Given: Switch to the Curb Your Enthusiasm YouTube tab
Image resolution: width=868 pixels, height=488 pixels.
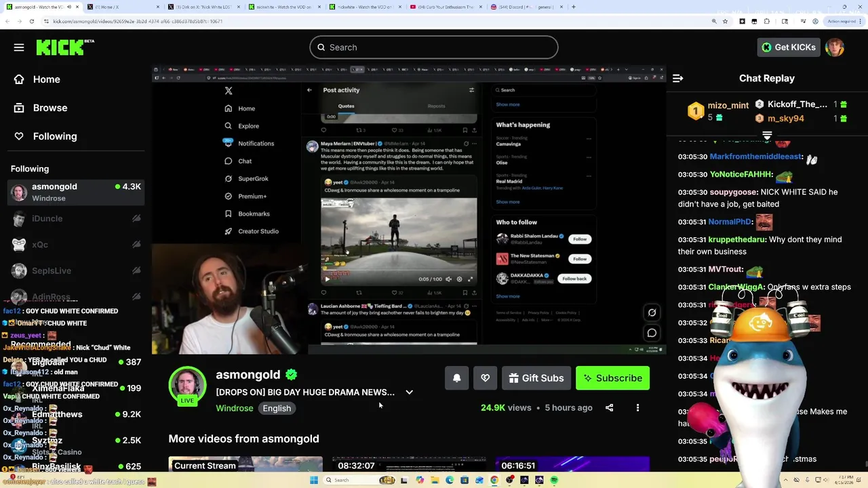Looking at the screenshot, I should [x=445, y=7].
